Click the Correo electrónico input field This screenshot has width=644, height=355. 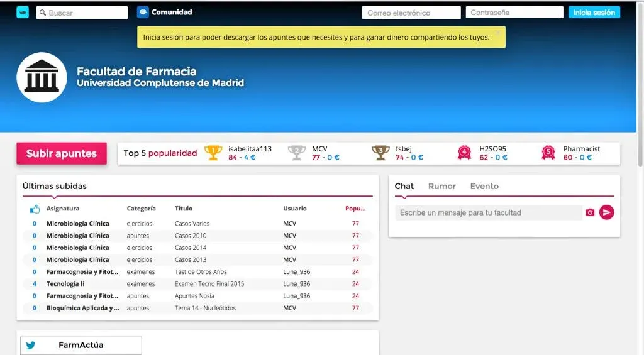coord(411,13)
